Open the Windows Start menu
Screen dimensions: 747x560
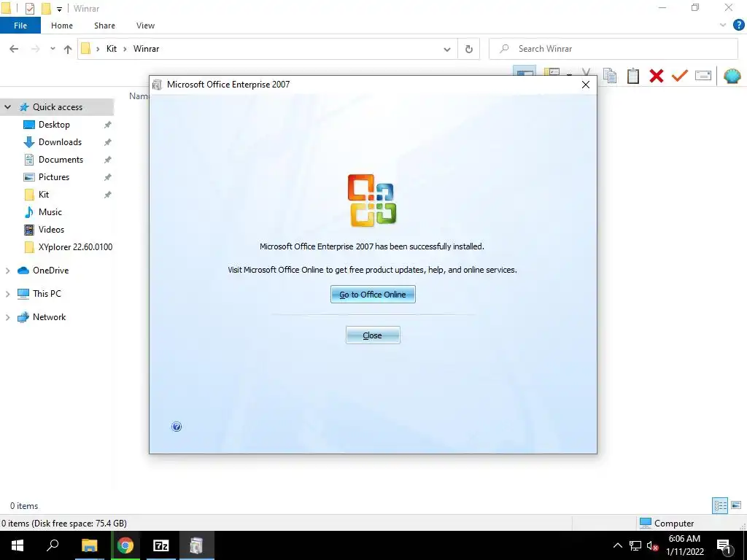[x=18, y=545]
